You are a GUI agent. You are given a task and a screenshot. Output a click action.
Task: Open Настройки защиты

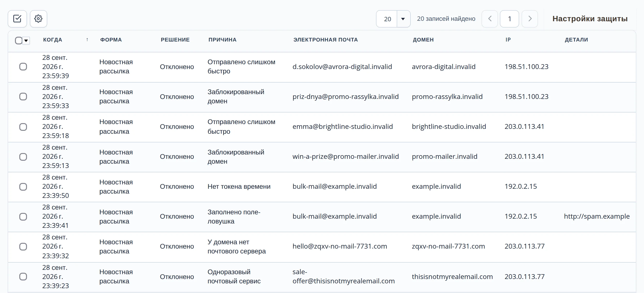[590, 19]
